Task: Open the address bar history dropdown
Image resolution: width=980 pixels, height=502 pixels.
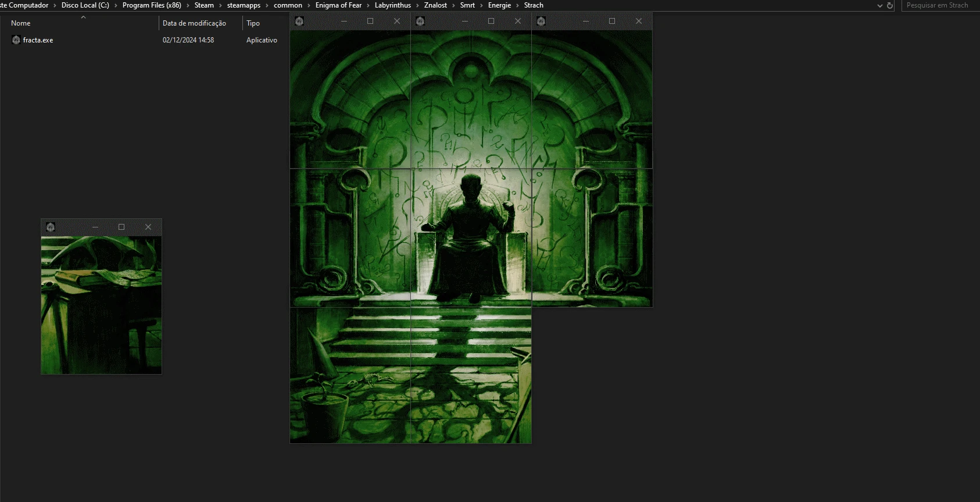Action: (879, 5)
